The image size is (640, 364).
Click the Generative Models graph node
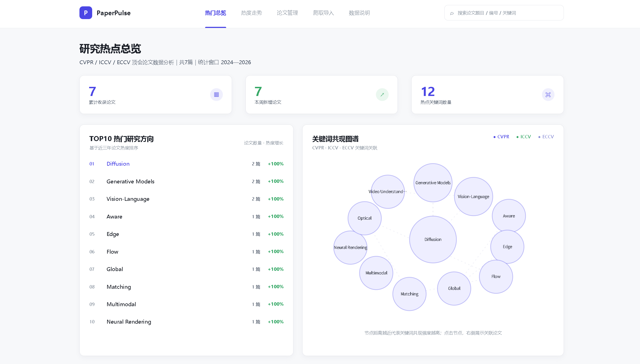pyautogui.click(x=433, y=183)
